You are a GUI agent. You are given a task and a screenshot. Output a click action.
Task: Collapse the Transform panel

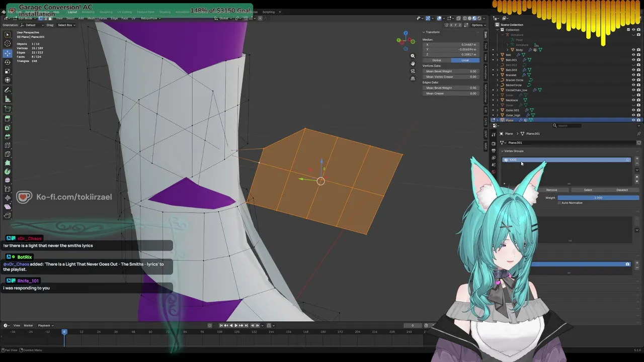tap(424, 32)
